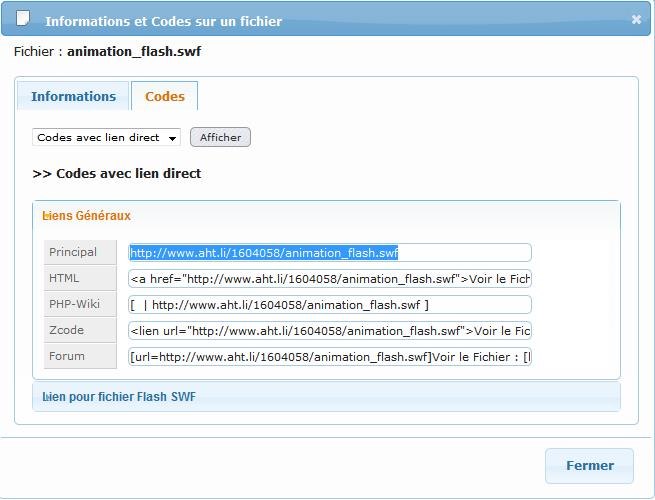655x500 pixels.
Task: Click the Zcode link field
Action: point(330,331)
